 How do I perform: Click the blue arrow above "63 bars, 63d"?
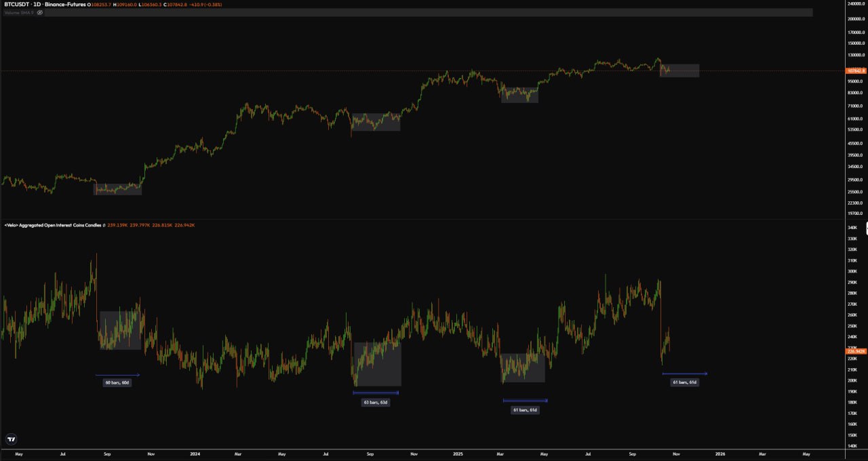click(376, 393)
